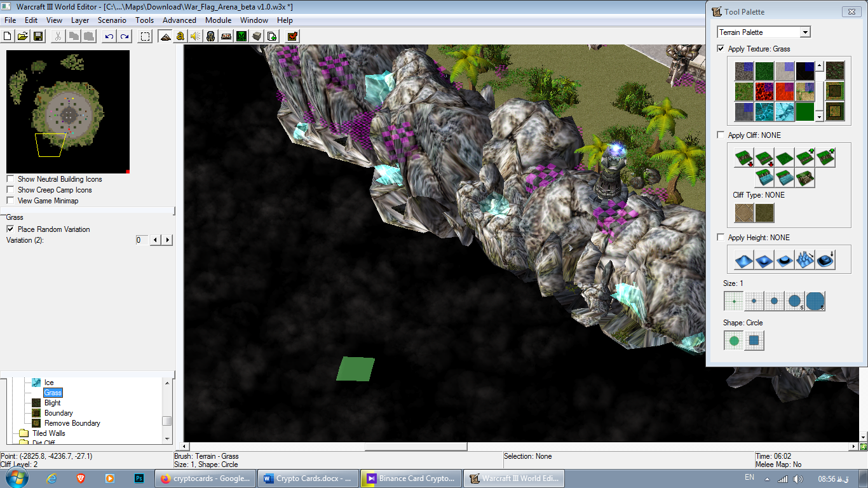
Task: Check Show Neutral Building Icons
Action: (x=10, y=179)
